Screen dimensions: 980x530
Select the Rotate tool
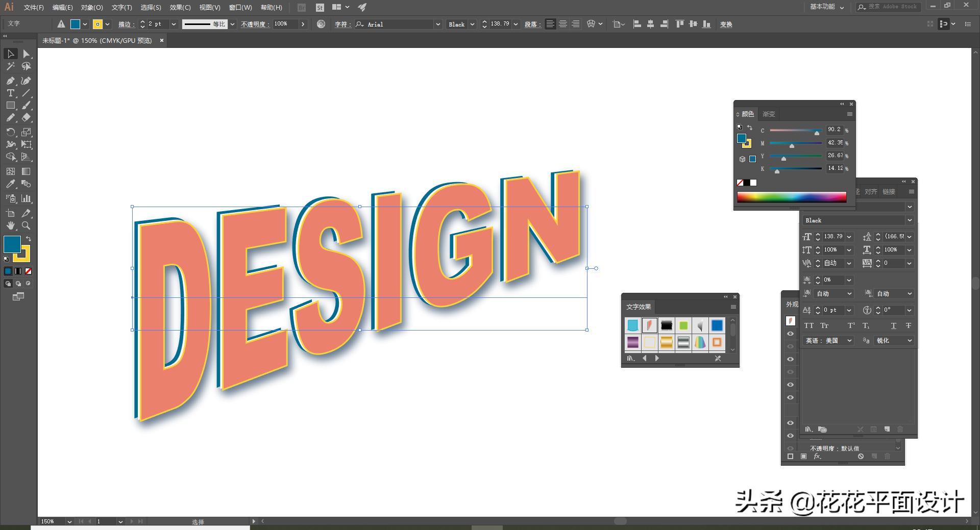point(10,132)
